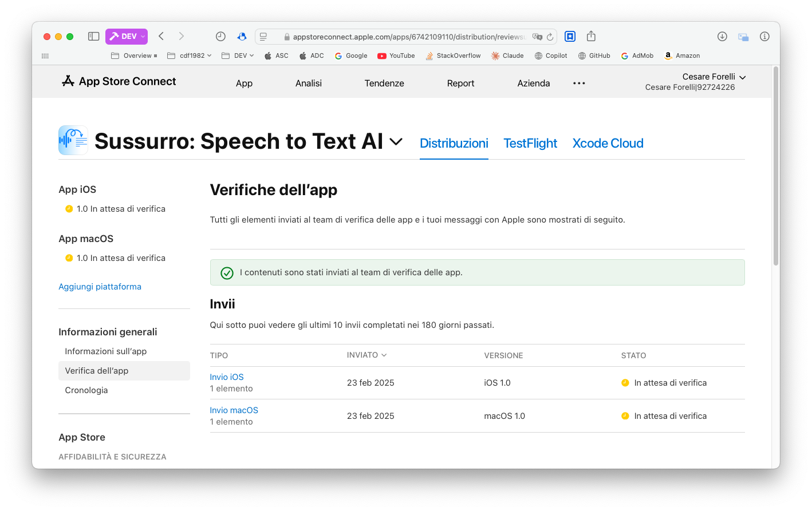The width and height of the screenshot is (812, 511).
Task: Open the favorites grid icon
Action: (45, 56)
